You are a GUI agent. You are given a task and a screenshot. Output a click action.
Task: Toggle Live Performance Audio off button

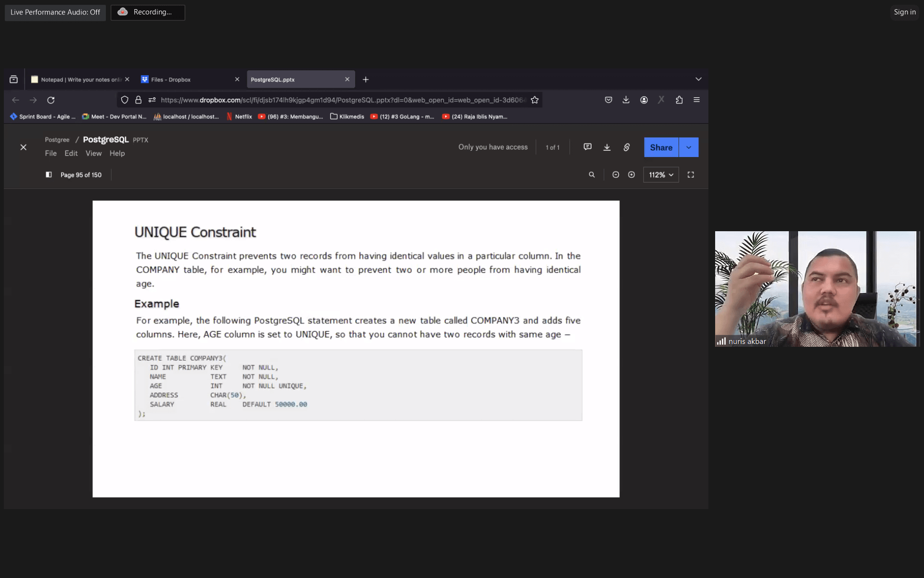(x=55, y=12)
